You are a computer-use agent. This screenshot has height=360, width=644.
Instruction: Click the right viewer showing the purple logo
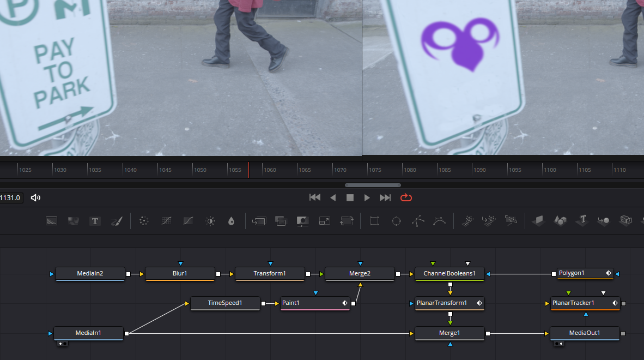pos(503,77)
